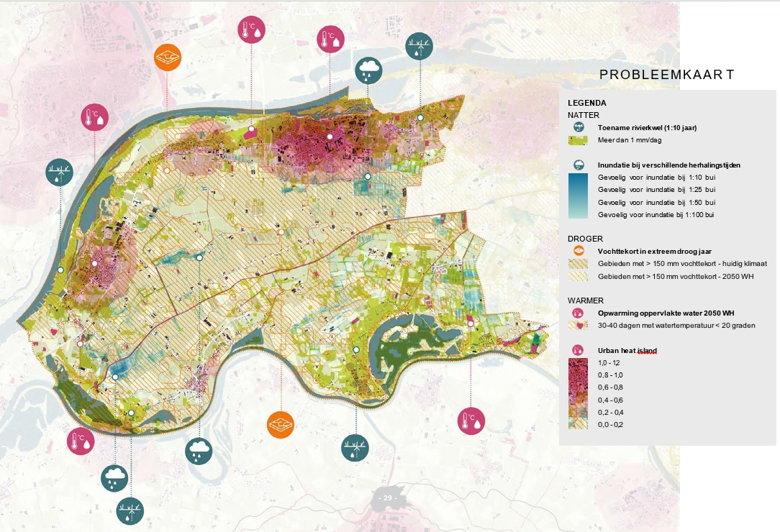Screen dimensions: 780x532
Task: Click the rain cloud icon below the bottom-left pink icon
Action: pyautogui.click(x=114, y=478)
